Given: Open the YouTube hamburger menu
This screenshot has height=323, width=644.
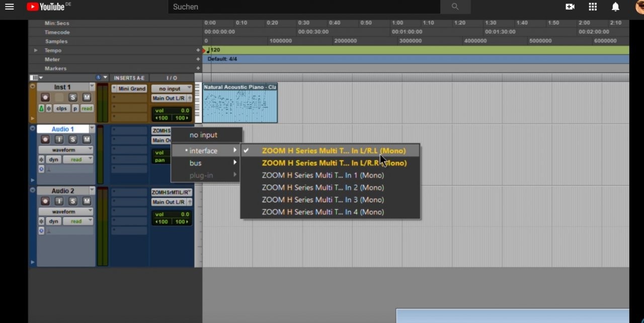Looking at the screenshot, I should [x=9, y=7].
